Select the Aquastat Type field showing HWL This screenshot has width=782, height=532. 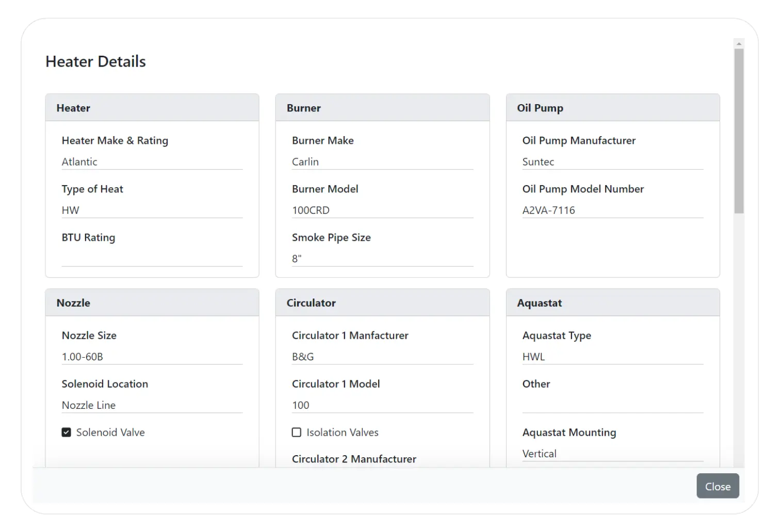613,356
